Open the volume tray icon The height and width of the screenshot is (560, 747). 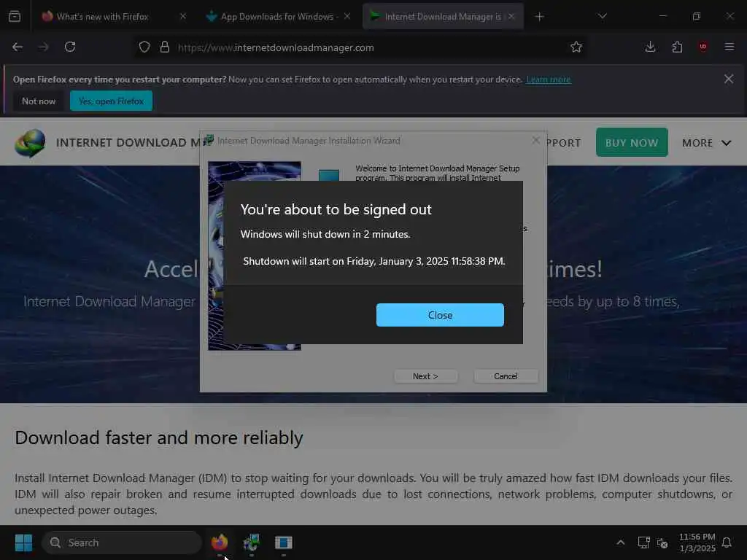(662, 542)
